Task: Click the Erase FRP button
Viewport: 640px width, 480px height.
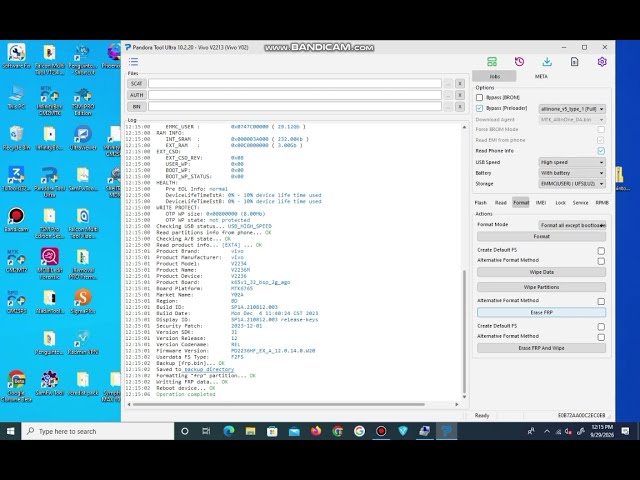Action: [541, 312]
